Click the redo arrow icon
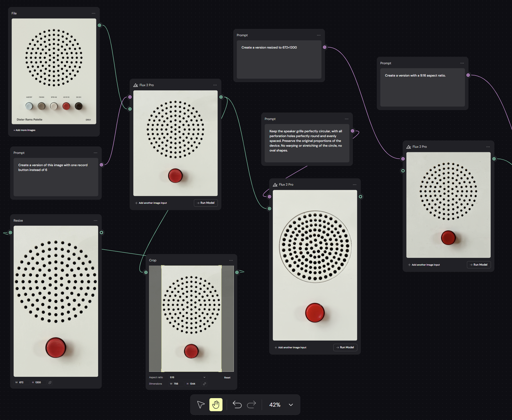Image resolution: width=512 pixels, height=420 pixels. coord(251,405)
